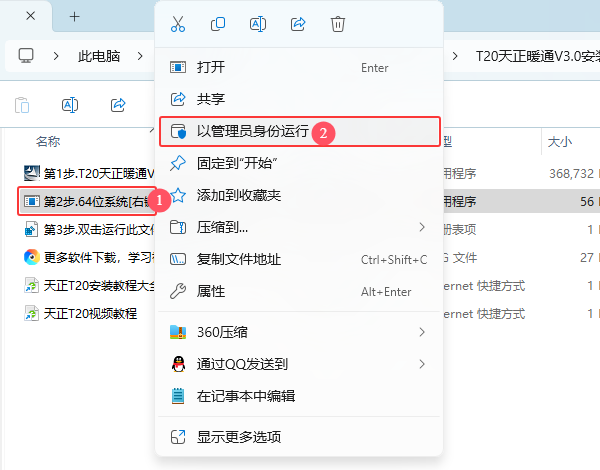The height and width of the screenshot is (470, 600).
Task: Click the Share icon atop context menu
Action: click(298, 24)
